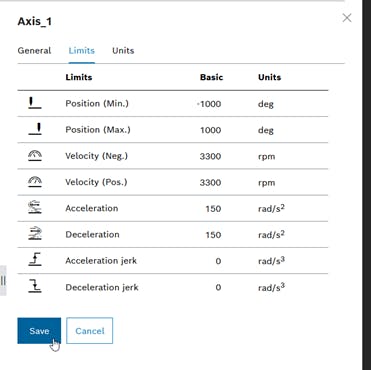Edit the Velocity (Neg.) value 3300

(x=210, y=156)
